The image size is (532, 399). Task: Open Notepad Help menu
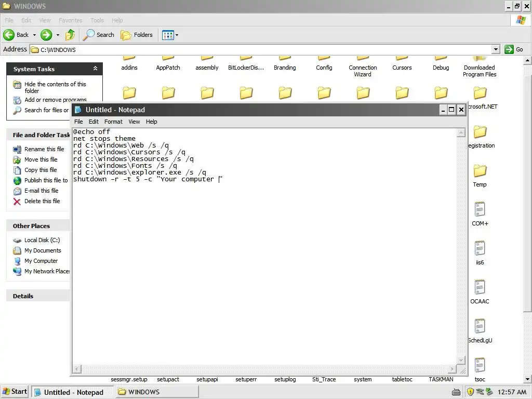click(x=151, y=122)
